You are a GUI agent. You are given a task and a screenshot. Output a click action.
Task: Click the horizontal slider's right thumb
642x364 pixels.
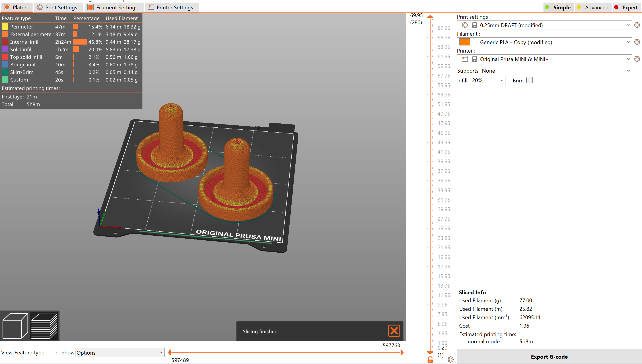point(402,352)
